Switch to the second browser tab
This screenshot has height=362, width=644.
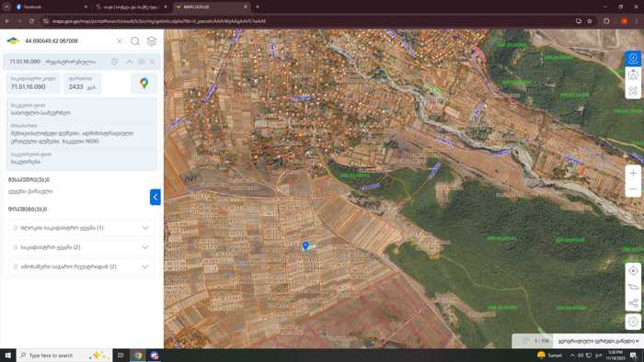click(x=132, y=7)
